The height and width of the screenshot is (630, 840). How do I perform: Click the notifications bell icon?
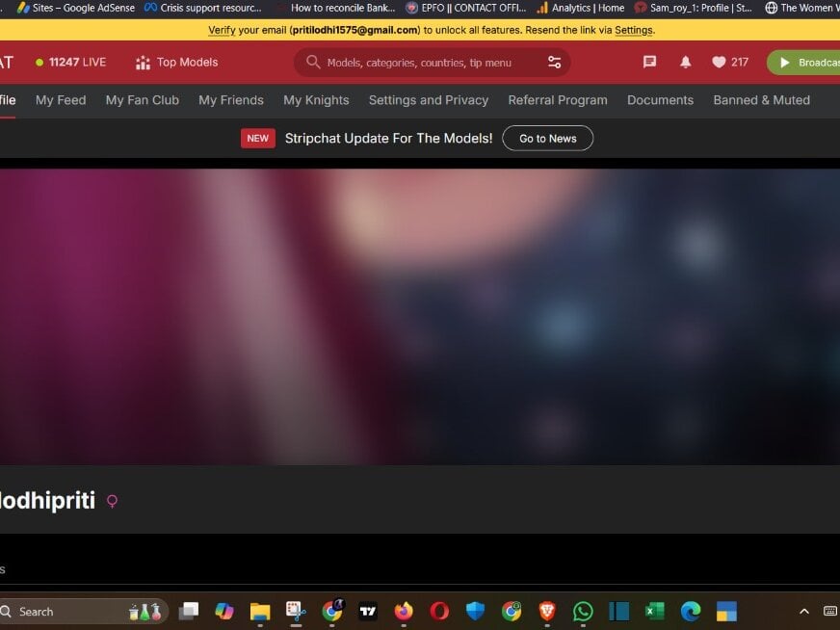point(686,62)
